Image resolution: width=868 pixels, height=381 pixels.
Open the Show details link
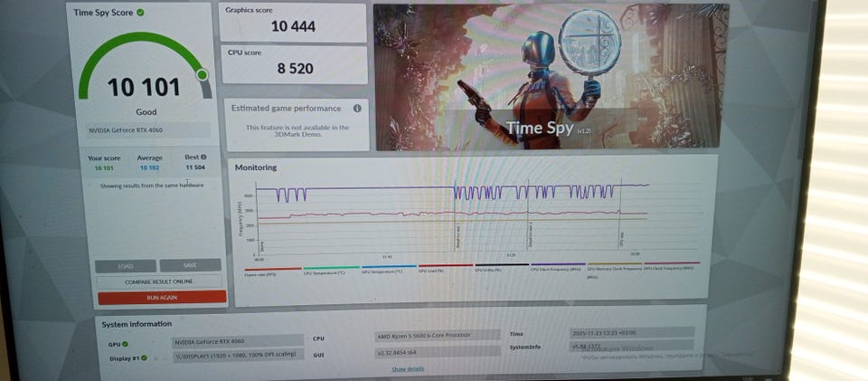coord(408,369)
